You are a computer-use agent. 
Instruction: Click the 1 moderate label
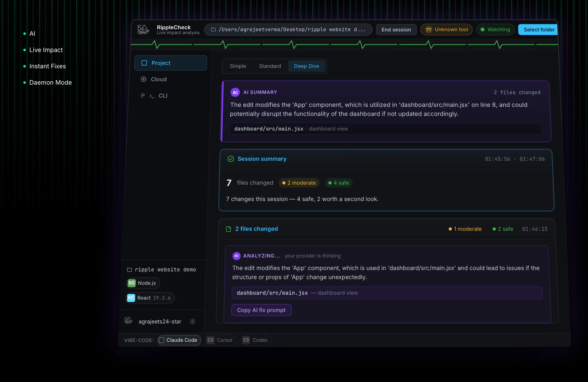pyautogui.click(x=465, y=229)
